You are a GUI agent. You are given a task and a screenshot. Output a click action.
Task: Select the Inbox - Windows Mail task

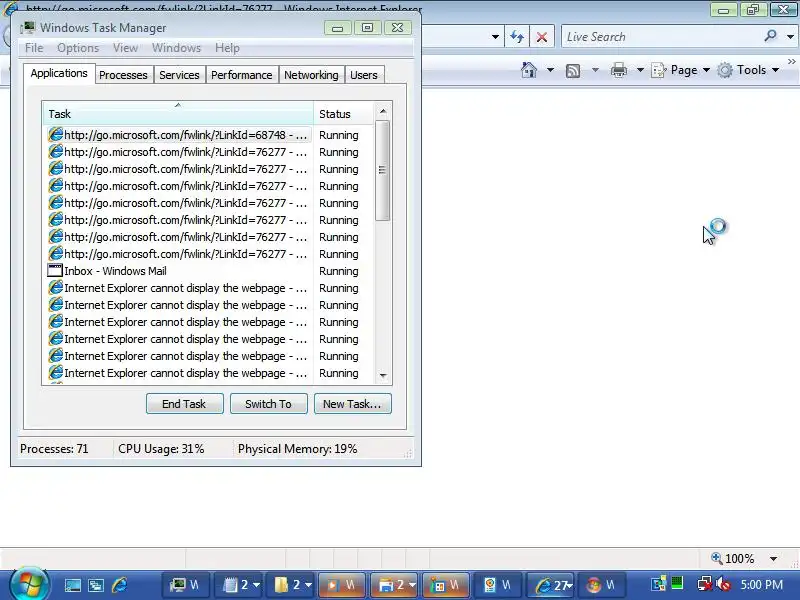pos(209,271)
